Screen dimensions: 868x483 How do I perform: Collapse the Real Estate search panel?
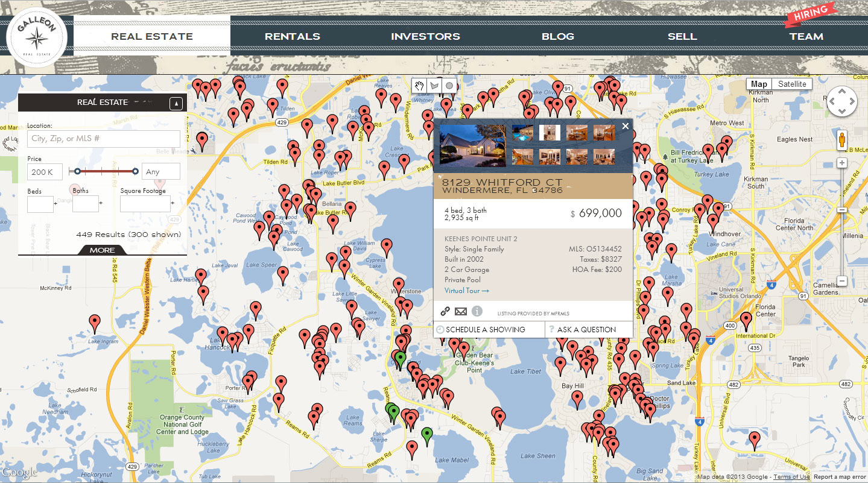tap(176, 103)
